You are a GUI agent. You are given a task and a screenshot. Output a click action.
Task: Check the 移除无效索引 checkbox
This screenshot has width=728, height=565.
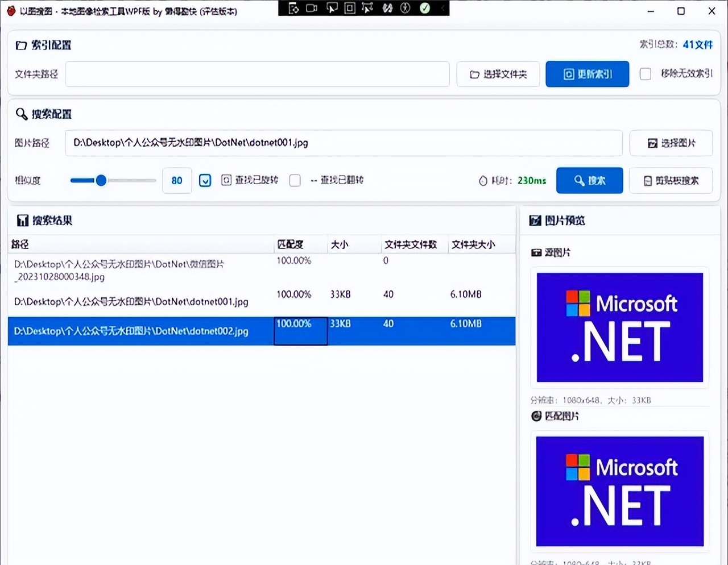coord(646,74)
